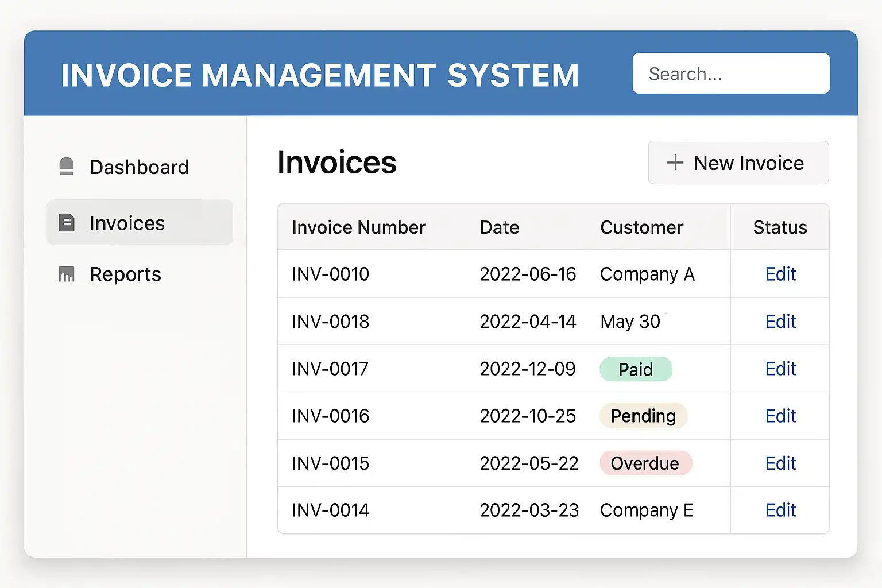The image size is (882, 588).
Task: Click the yellow Pending status badge
Action: 643,416
